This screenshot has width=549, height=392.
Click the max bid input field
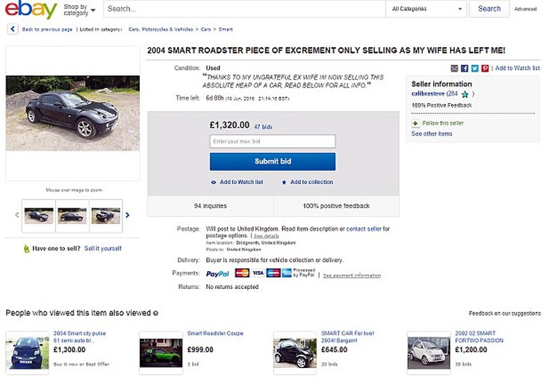(272, 141)
